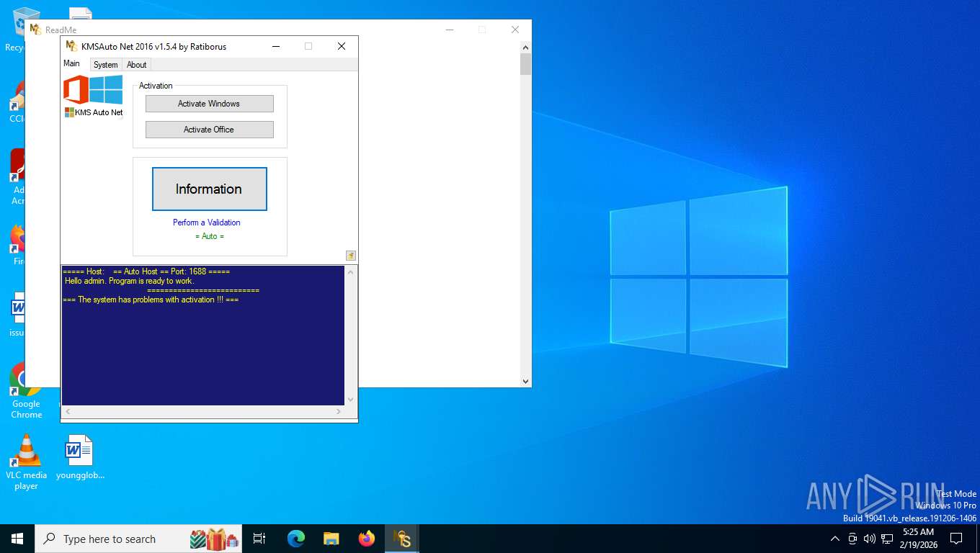Viewport: 980px width, 553px height.
Task: Click the Activate Windows button
Action: tap(209, 104)
